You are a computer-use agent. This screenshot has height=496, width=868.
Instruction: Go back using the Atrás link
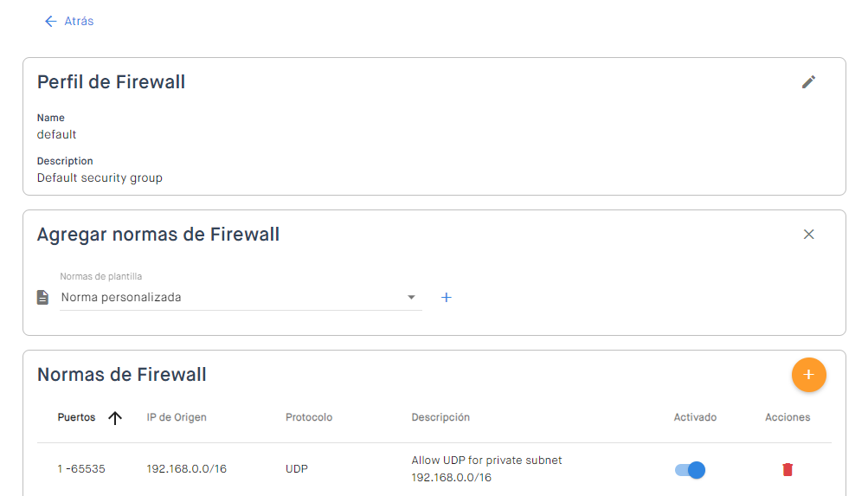[79, 21]
